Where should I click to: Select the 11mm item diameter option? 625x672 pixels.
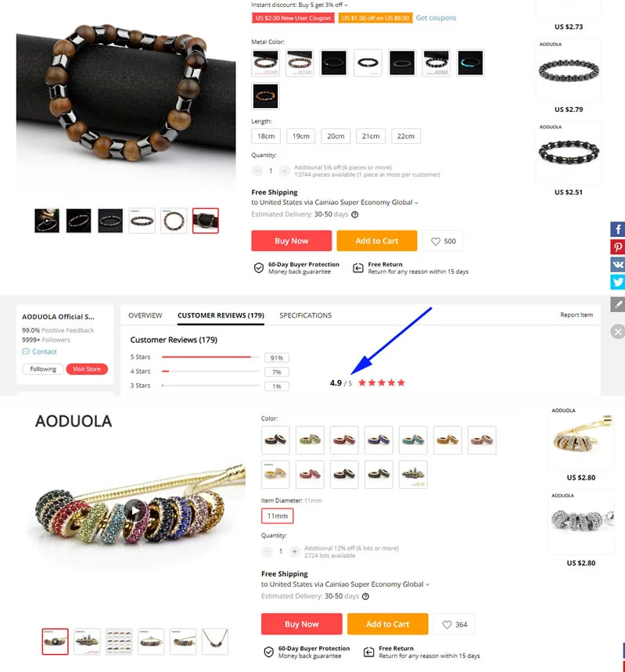click(278, 516)
